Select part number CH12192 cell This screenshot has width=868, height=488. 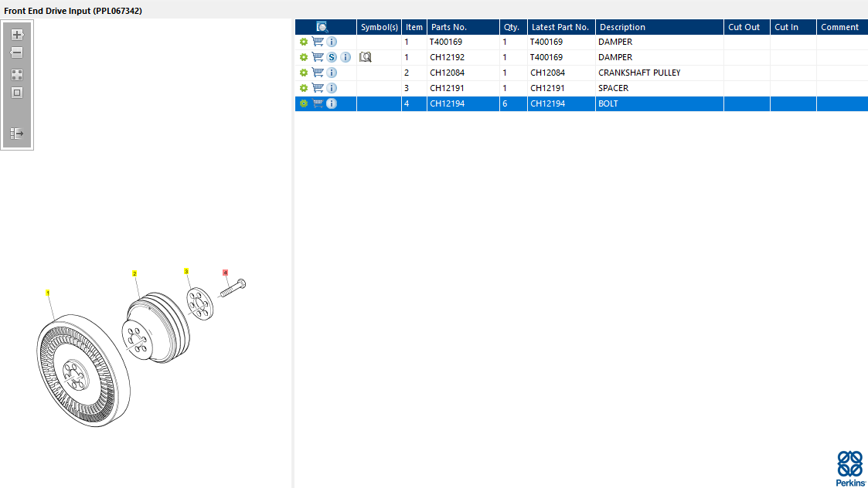pos(448,57)
